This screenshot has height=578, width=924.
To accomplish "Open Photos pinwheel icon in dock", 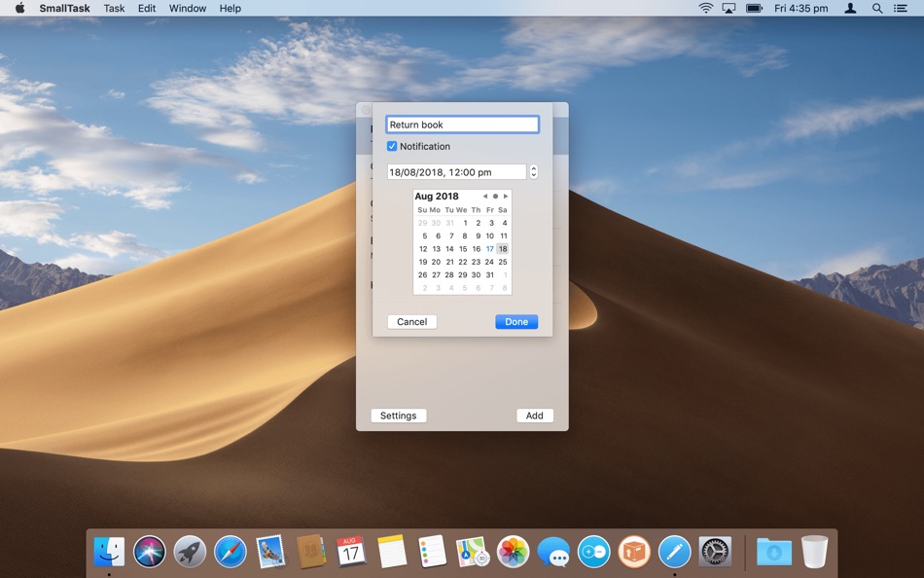I will [513, 552].
